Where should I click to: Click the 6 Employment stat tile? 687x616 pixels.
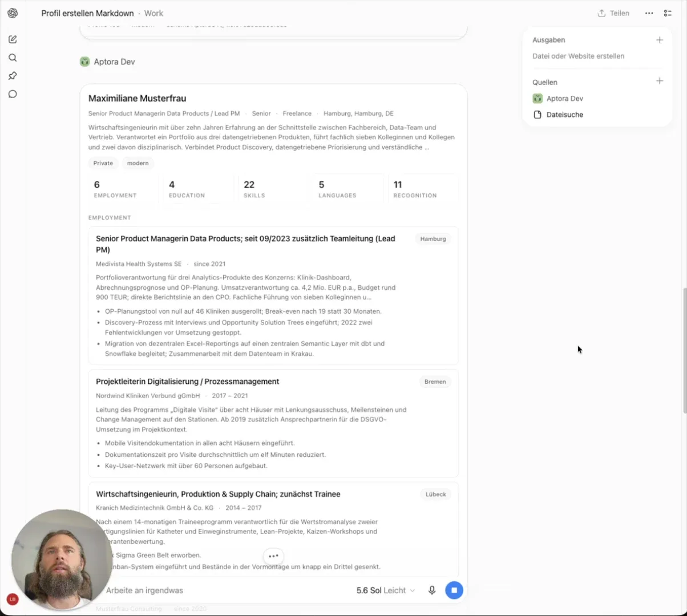123,189
